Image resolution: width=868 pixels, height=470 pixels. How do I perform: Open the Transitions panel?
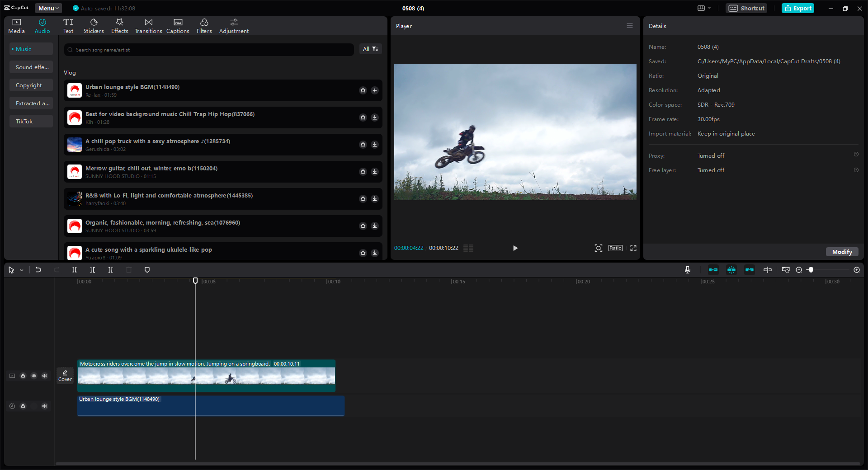click(x=148, y=25)
